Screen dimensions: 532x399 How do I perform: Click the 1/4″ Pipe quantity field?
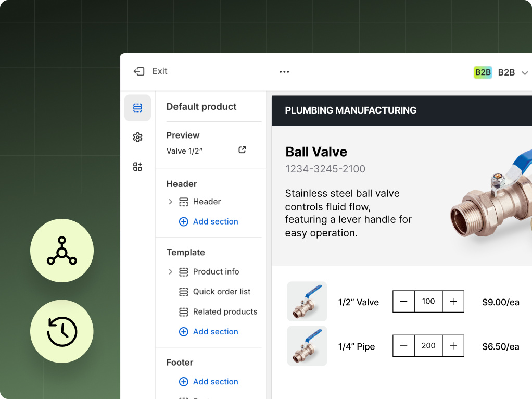428,346
